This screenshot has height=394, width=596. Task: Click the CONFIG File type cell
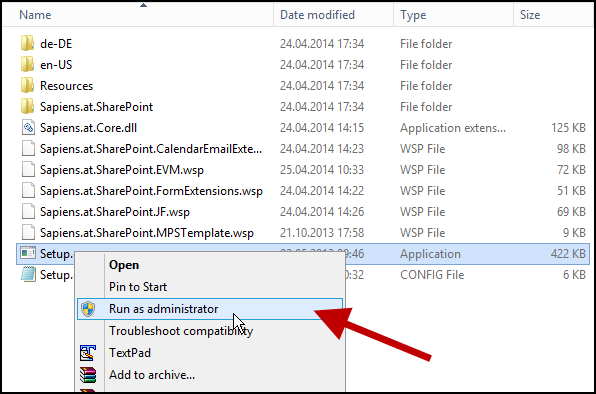click(x=432, y=275)
